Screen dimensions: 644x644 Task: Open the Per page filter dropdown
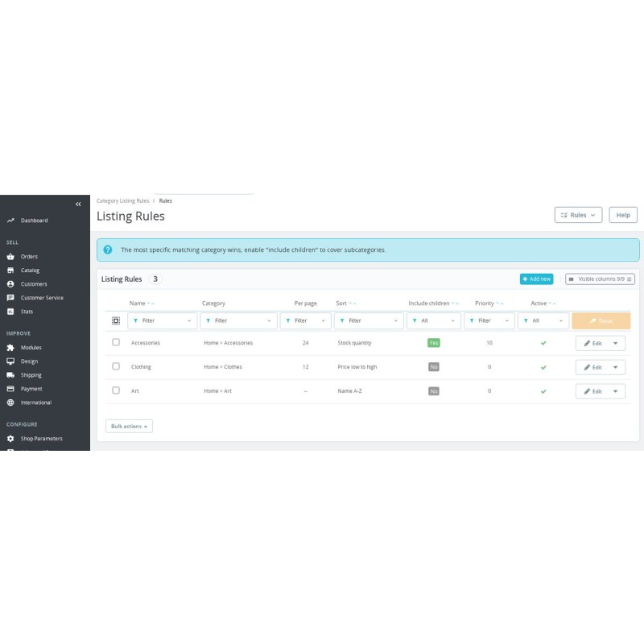pos(306,320)
